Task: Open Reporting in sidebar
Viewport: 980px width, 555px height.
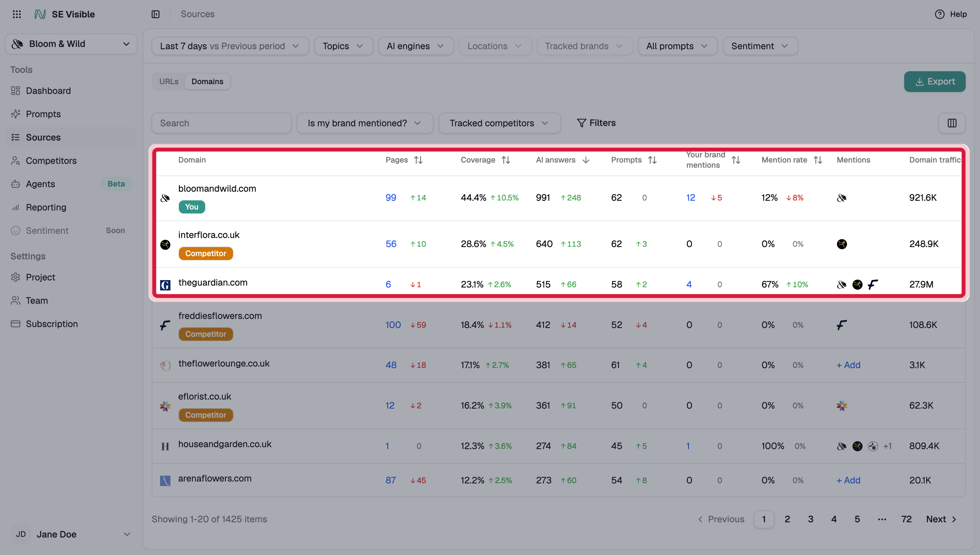Action: pos(71,207)
